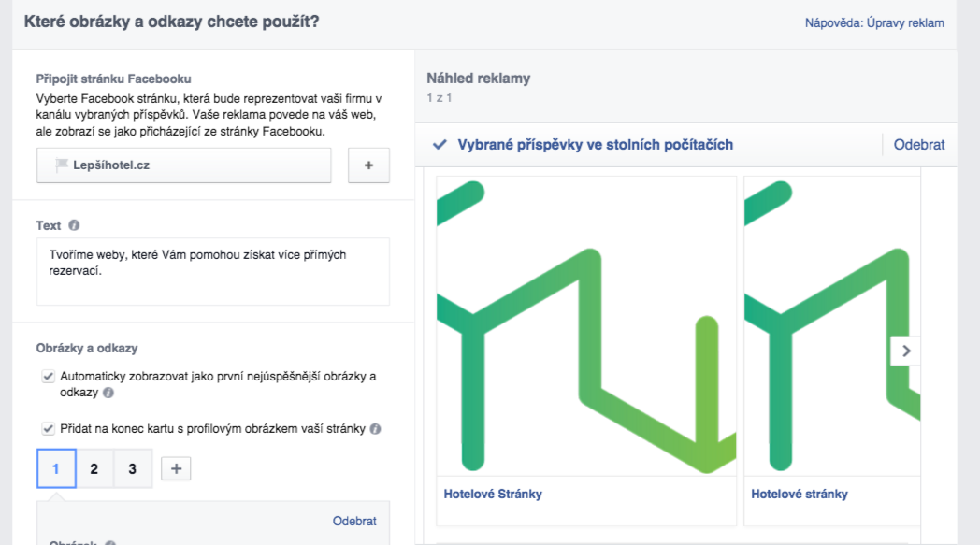The height and width of the screenshot is (545, 980).
Task: Select carousel card tab 3
Action: point(133,468)
